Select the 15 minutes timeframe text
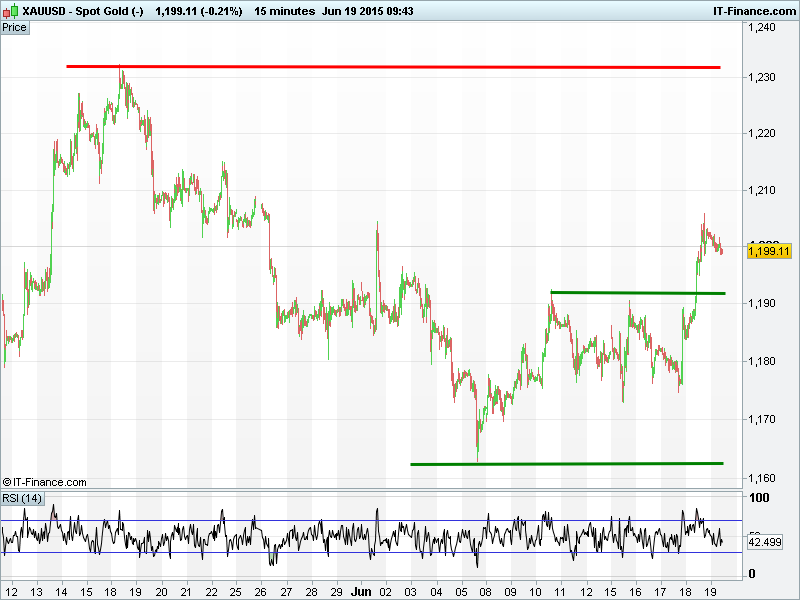The image size is (800, 600). (282, 11)
